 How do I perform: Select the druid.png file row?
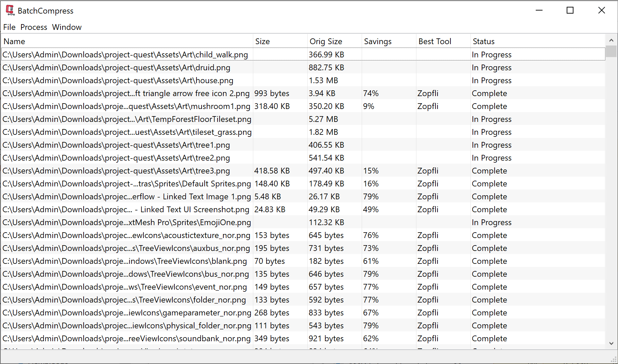[x=116, y=68]
